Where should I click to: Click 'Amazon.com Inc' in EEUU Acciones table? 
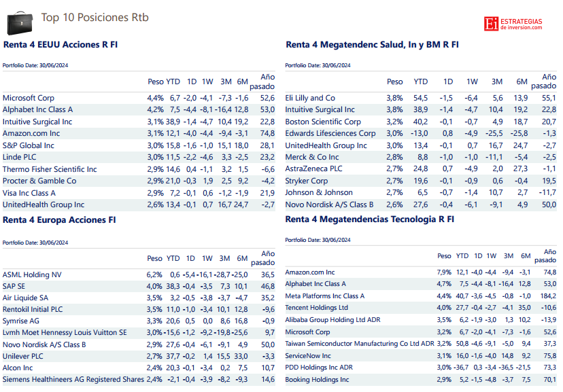pos(31,133)
